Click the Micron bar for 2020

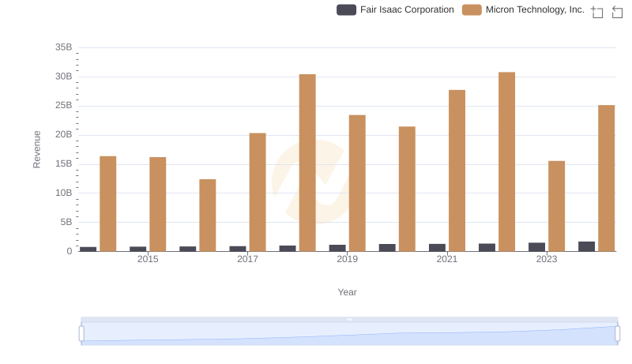pyautogui.click(x=407, y=189)
